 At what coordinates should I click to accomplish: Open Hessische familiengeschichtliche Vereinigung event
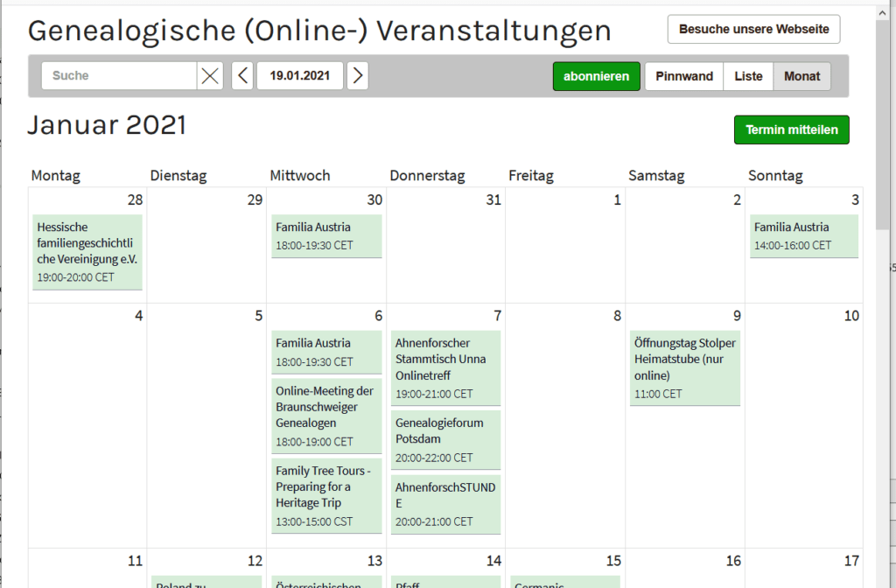pyautogui.click(x=87, y=252)
